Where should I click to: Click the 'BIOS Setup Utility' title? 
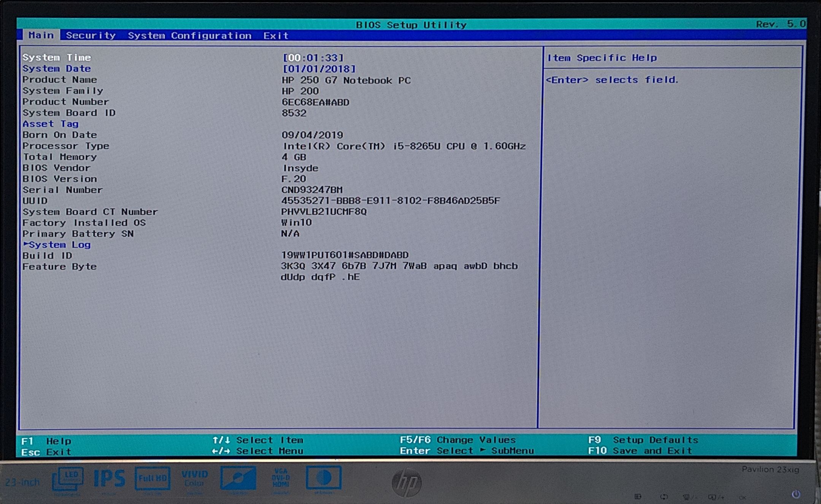coord(411,25)
